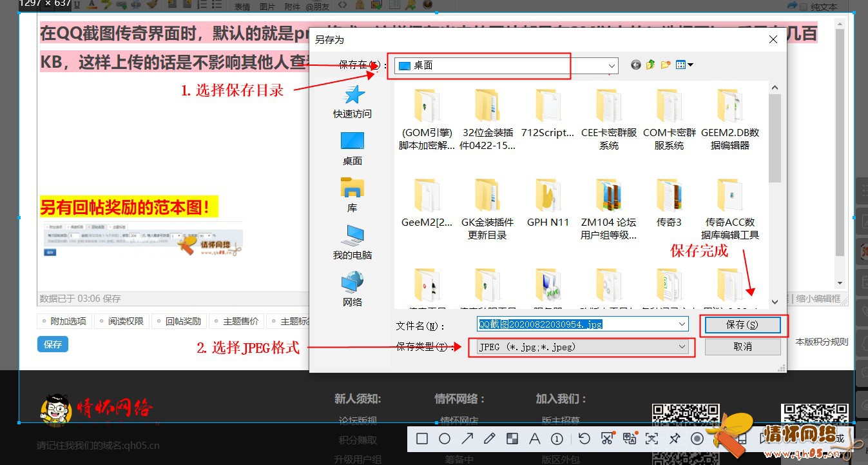The height and width of the screenshot is (465, 868).
Task: Select the arrow drawing tool
Action: (467, 439)
